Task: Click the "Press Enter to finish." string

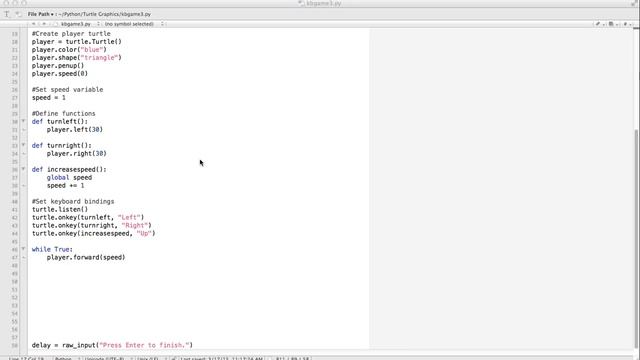Action: point(144,345)
